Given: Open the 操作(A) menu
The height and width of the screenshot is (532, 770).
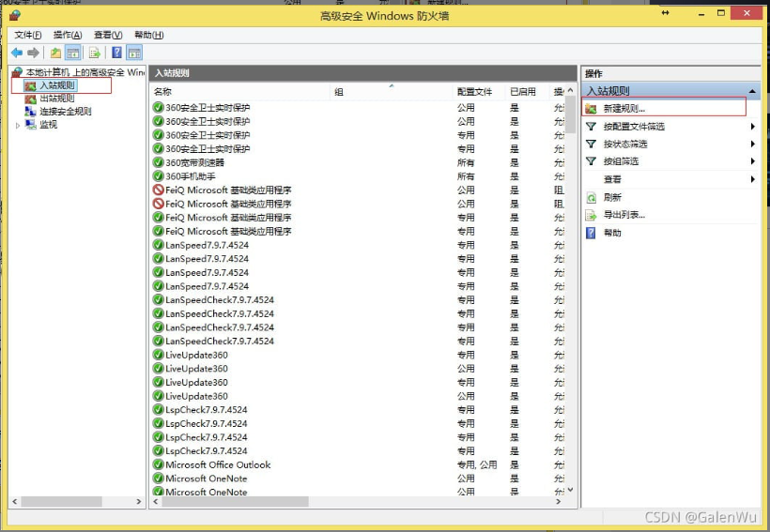Looking at the screenshot, I should [x=68, y=35].
